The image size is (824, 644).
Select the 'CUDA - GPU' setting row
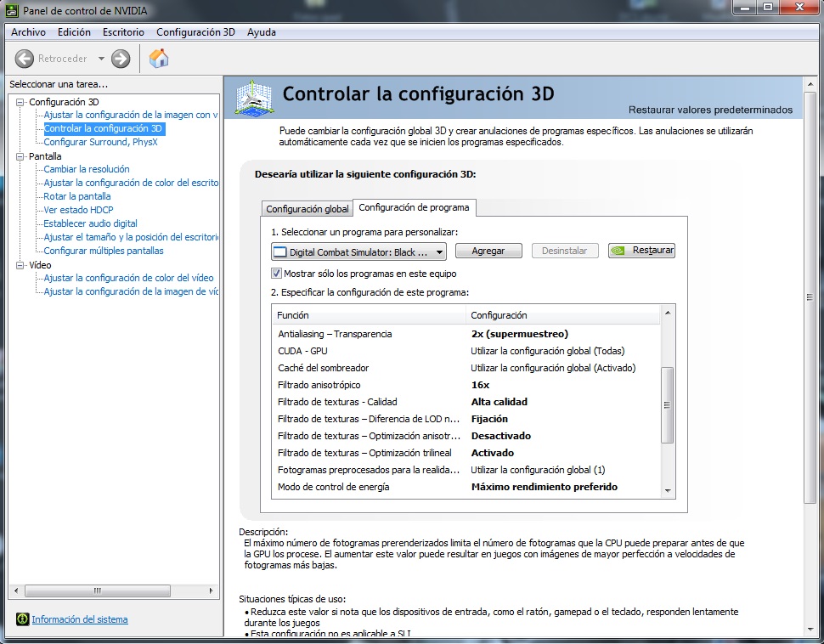466,351
